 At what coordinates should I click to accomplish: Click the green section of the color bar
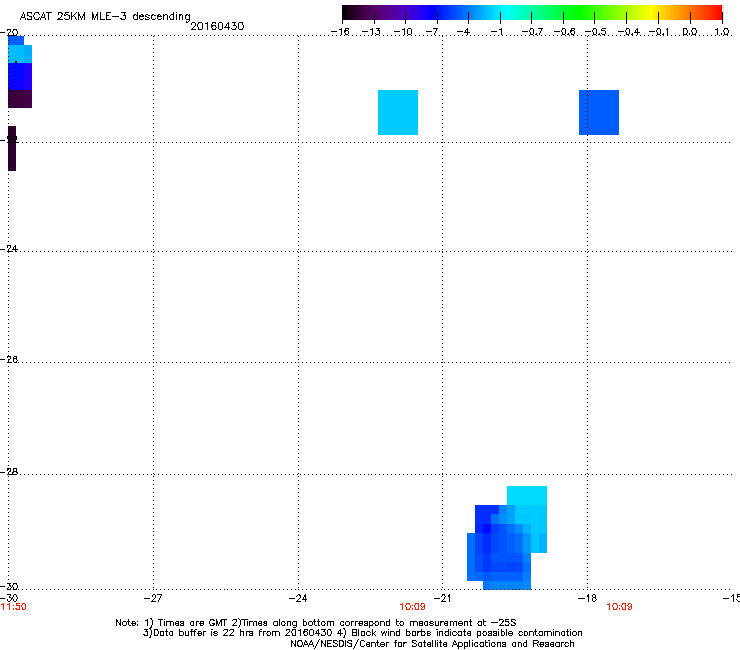(x=580, y=13)
